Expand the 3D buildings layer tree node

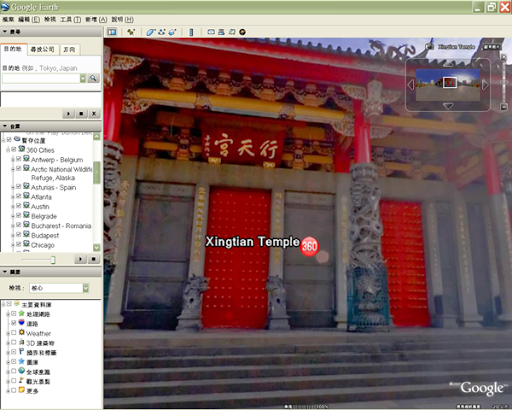(8, 343)
